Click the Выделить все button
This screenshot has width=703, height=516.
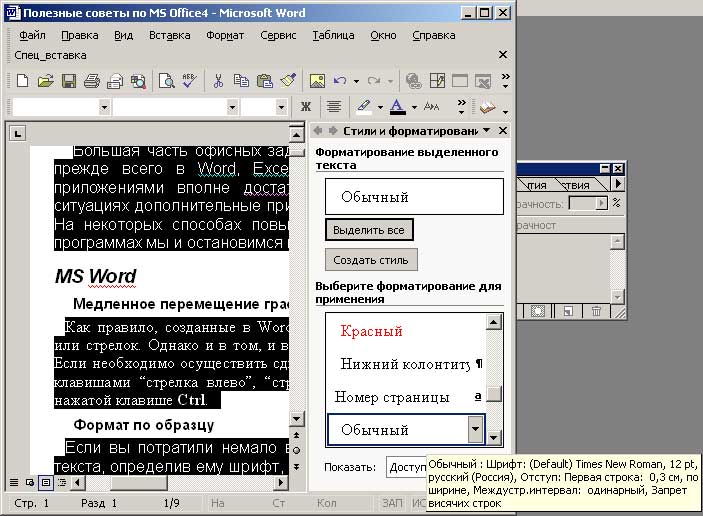pos(369,230)
